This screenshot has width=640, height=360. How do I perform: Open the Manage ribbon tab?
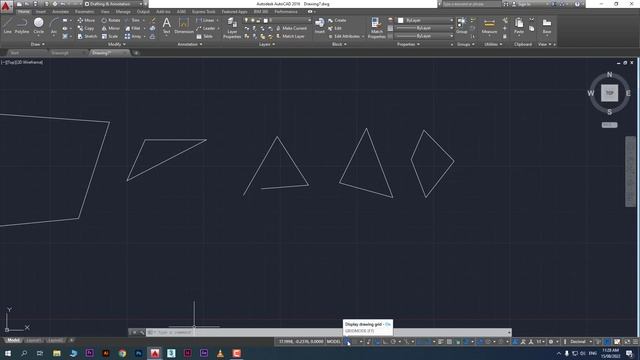coord(123,12)
